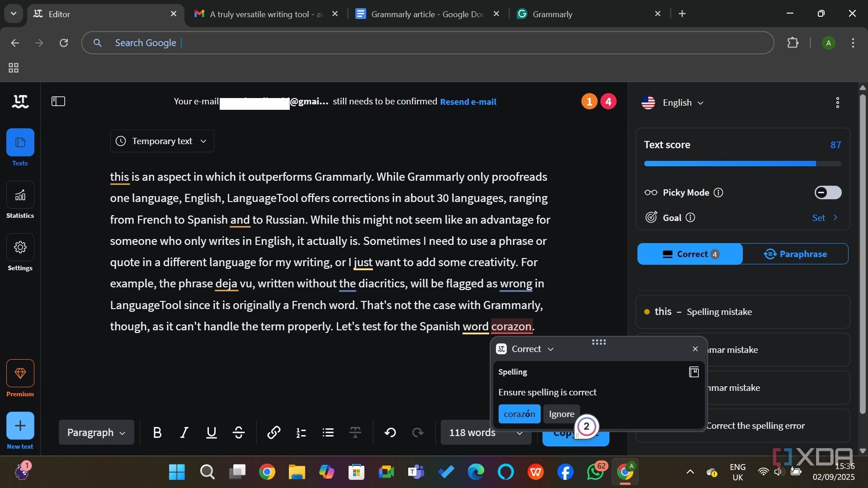The width and height of the screenshot is (868, 488).
Task: Enable the Picky Mode switch
Action: [x=828, y=192]
